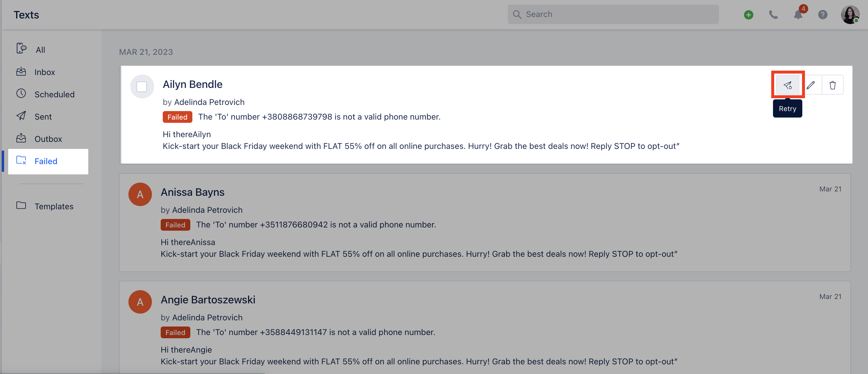Viewport: 868px width, 374px height.
Task: Open the Templates folder icon
Action: tap(21, 206)
